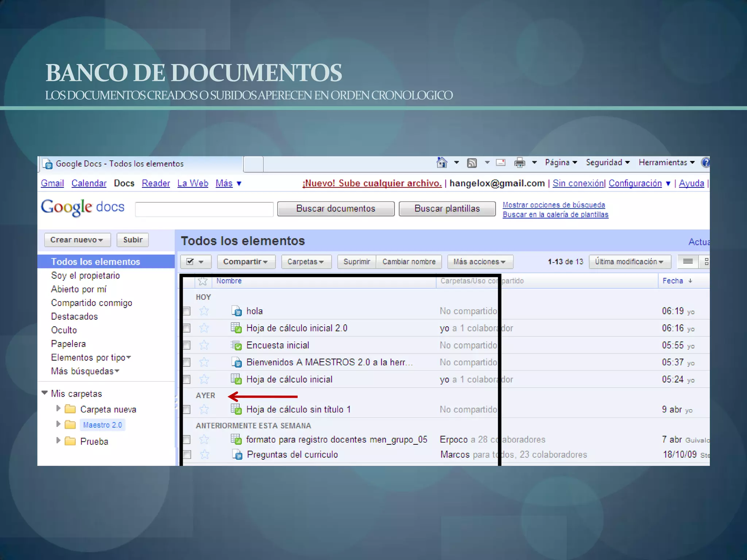Select 'Soy el propietario' in sidebar

pyautogui.click(x=85, y=276)
